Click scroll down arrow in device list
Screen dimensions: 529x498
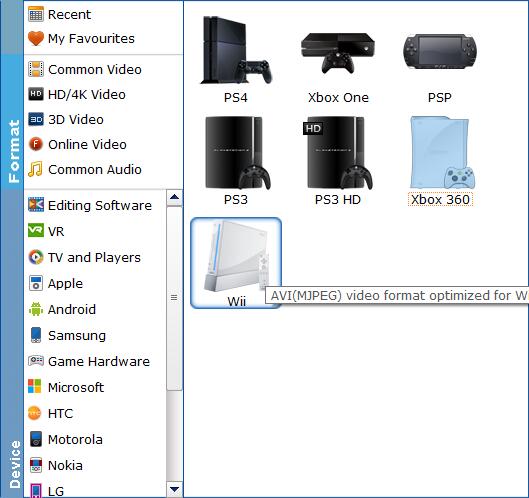(174, 489)
